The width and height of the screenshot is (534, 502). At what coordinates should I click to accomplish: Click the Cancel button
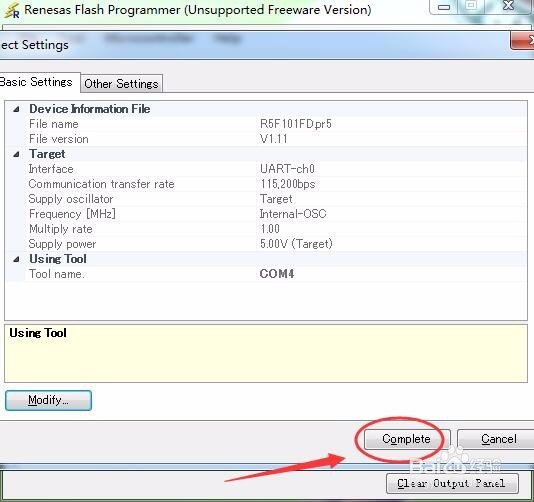(497, 439)
